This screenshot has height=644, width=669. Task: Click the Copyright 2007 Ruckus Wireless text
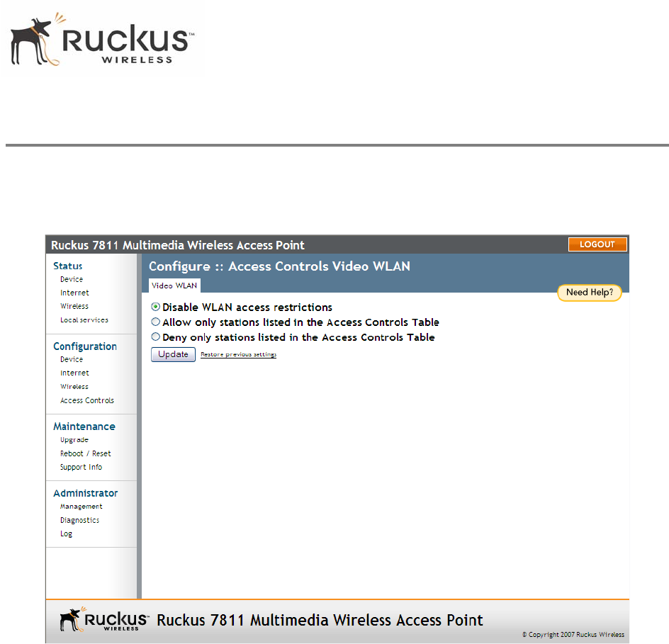(573, 635)
